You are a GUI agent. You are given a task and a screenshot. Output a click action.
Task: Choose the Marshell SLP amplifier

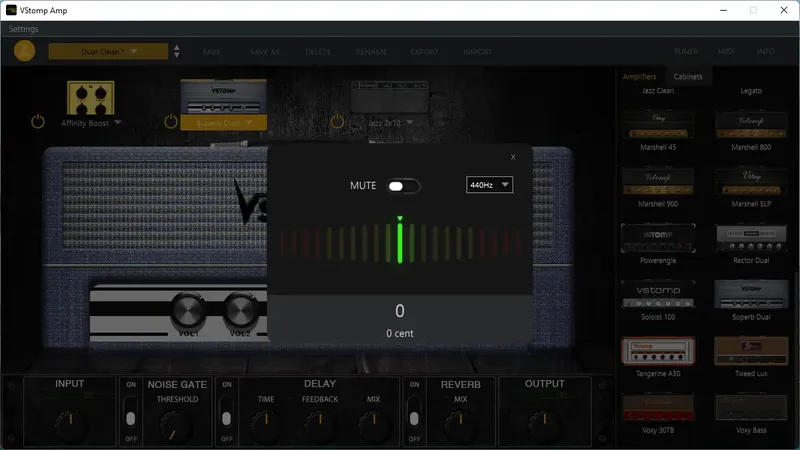click(x=751, y=189)
